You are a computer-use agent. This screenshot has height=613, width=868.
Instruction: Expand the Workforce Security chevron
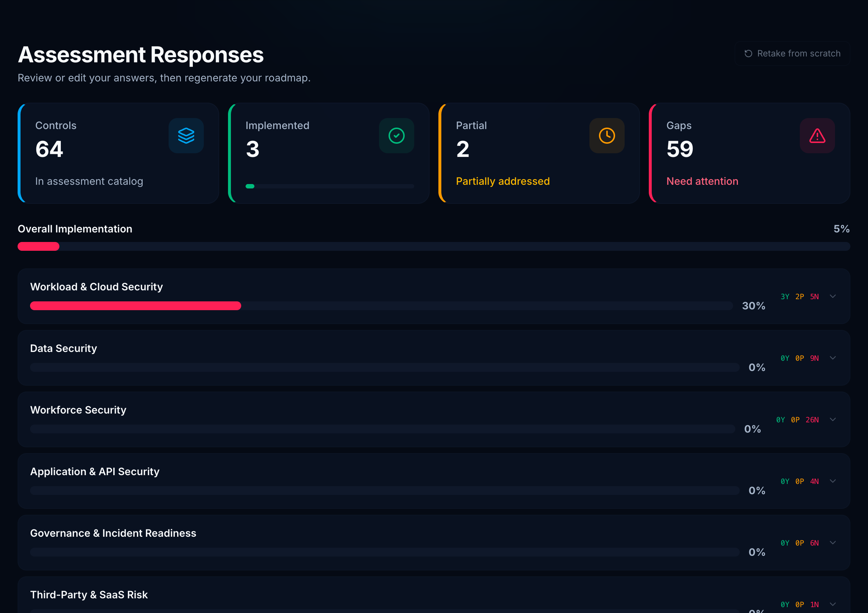pos(832,419)
